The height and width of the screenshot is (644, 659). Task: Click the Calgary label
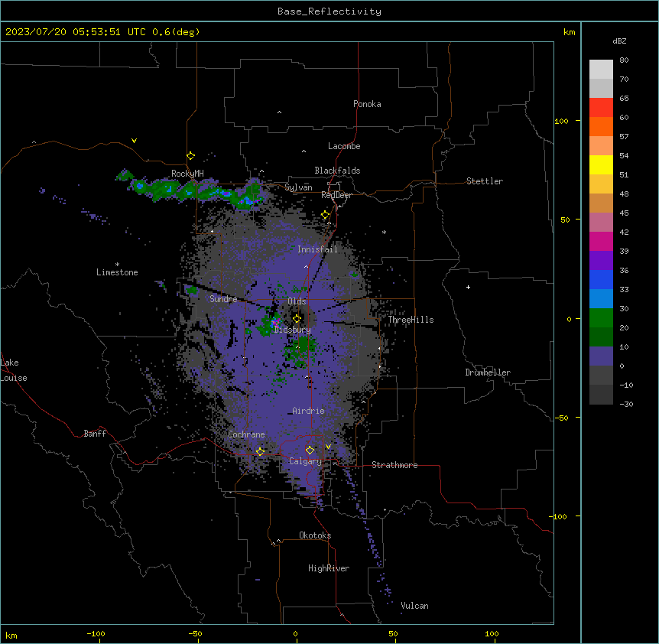pos(305,461)
